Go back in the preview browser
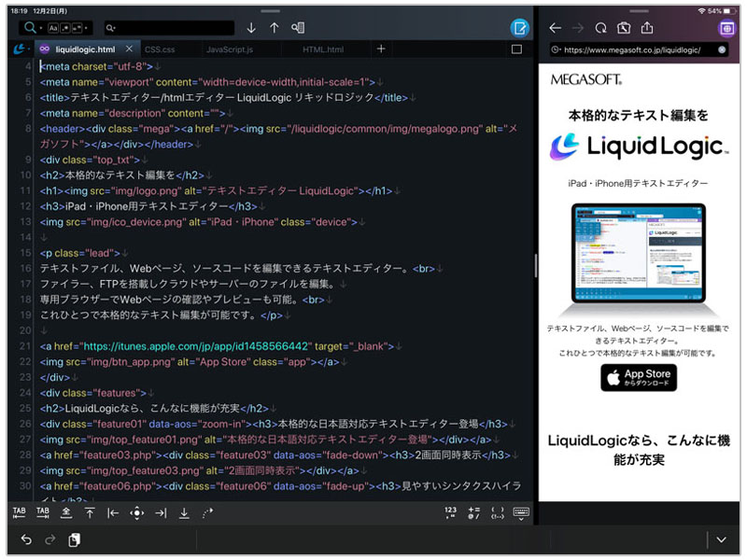Image resolution: width=747 pixels, height=560 pixels. tap(556, 28)
